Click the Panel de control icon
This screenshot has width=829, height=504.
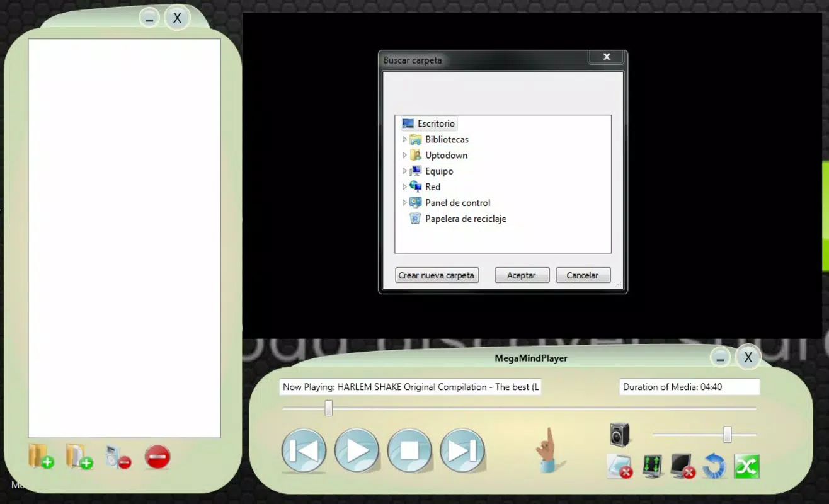point(415,202)
